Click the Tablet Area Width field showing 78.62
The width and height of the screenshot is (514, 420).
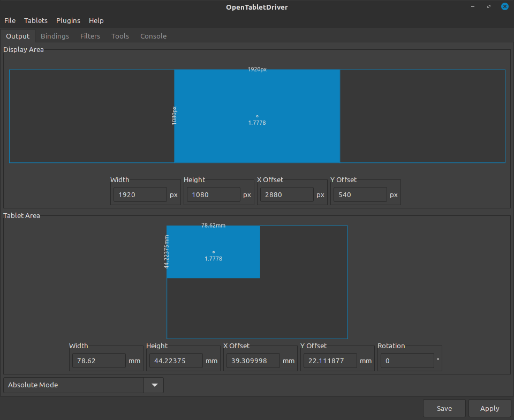point(99,361)
